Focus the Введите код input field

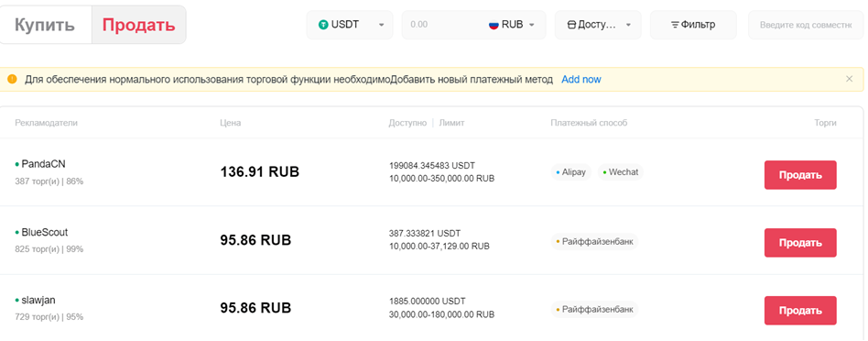[x=806, y=25]
